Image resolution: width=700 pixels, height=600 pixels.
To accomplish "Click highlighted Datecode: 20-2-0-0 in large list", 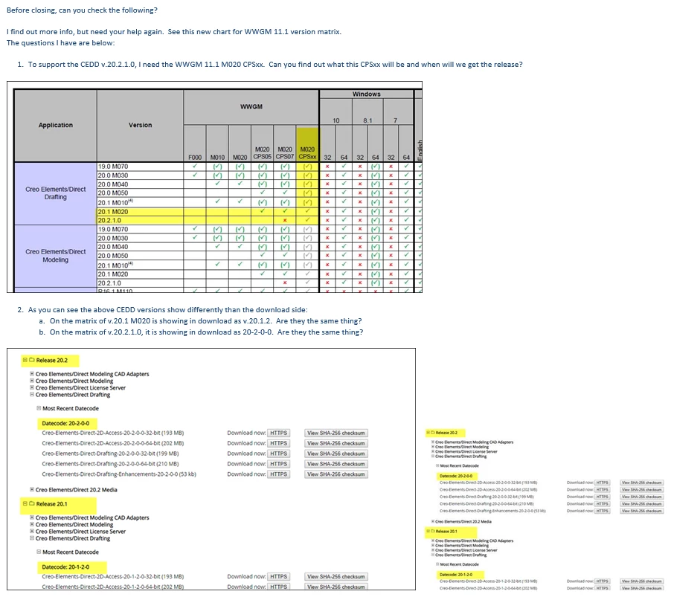I will click(65, 423).
